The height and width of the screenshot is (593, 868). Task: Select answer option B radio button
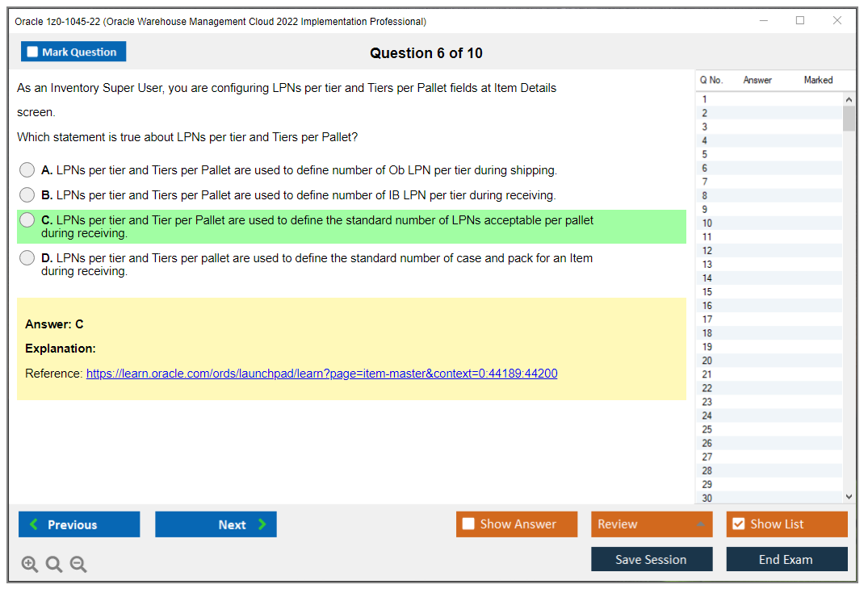click(27, 194)
